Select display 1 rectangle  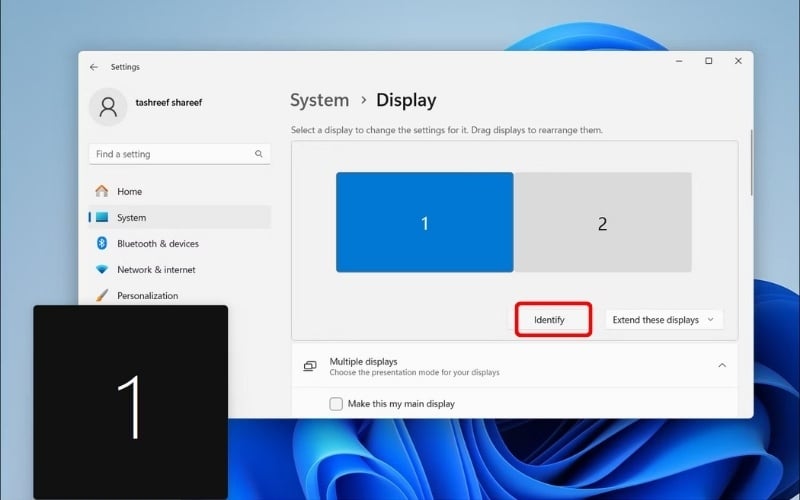pos(424,222)
